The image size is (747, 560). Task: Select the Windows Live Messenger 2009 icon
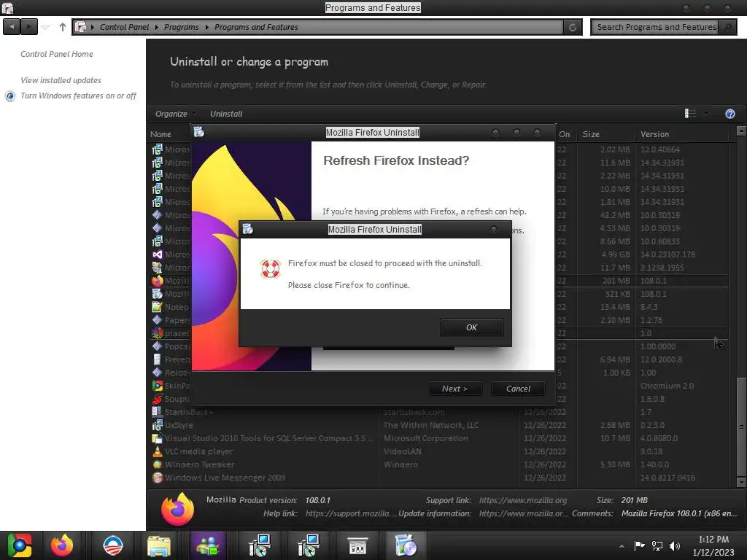(158, 478)
